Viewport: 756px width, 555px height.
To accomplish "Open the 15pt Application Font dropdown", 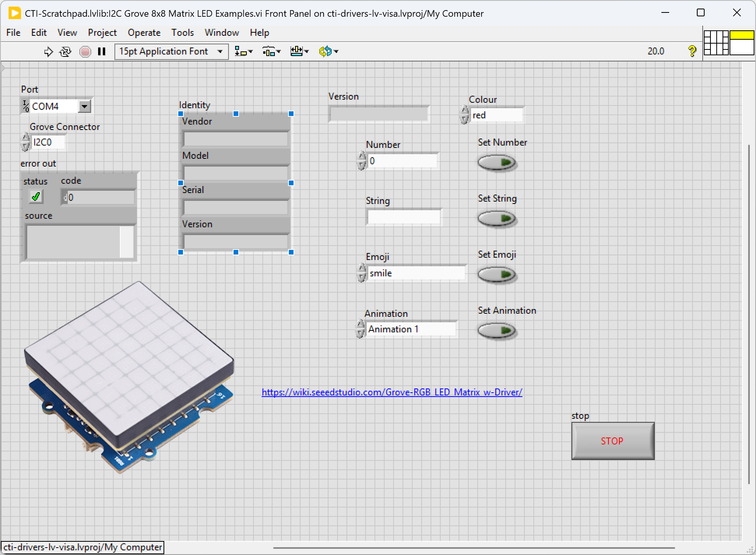I will pyautogui.click(x=219, y=51).
